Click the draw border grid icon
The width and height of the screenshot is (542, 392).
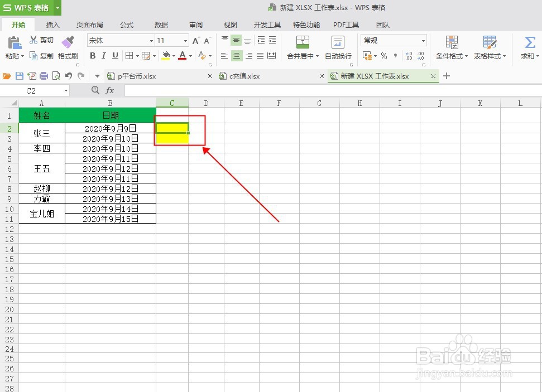pyautogui.click(x=146, y=56)
